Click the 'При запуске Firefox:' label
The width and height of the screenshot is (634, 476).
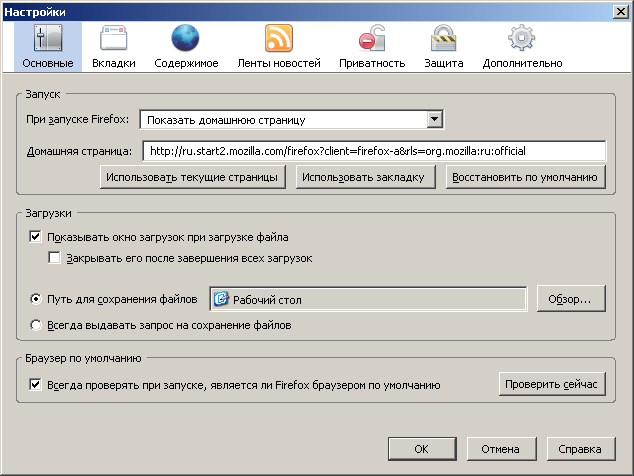tap(78, 119)
